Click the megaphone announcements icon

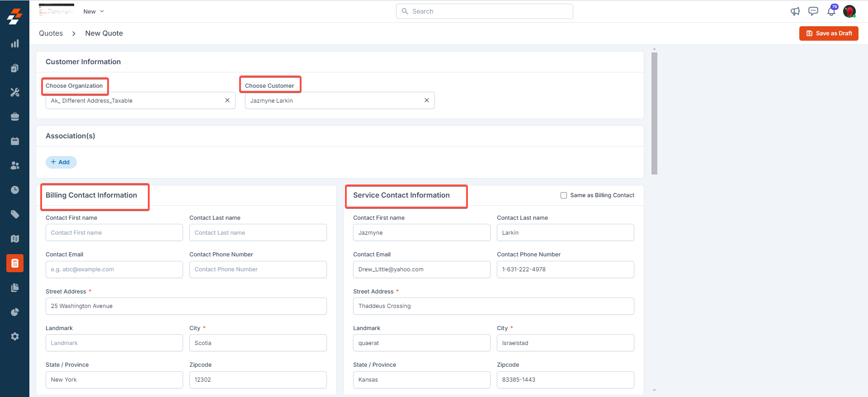click(x=795, y=11)
